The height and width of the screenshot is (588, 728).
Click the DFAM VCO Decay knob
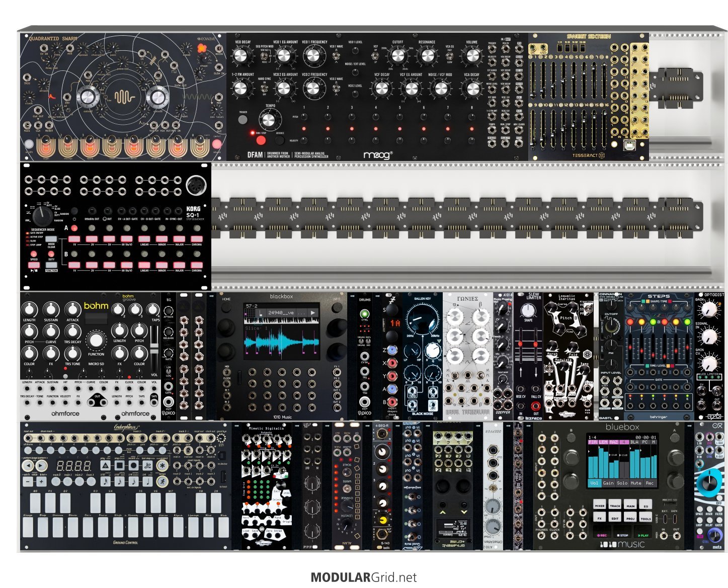pos(241,56)
